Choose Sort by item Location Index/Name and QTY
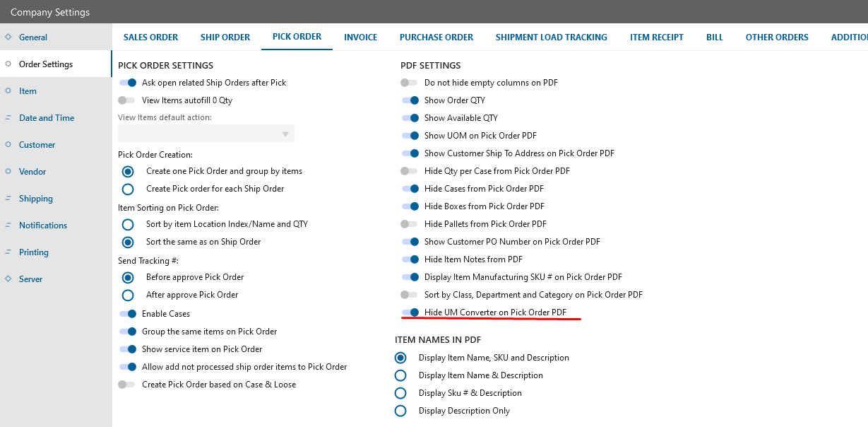The height and width of the screenshot is (427, 868). (128, 224)
